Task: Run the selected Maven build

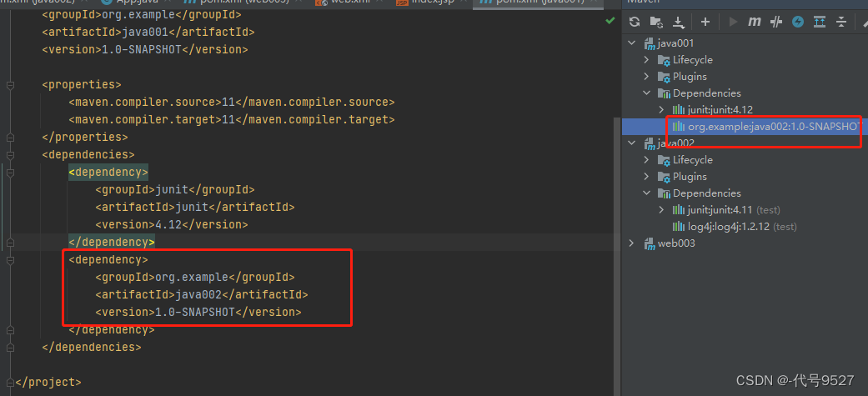Action: pyautogui.click(x=734, y=23)
